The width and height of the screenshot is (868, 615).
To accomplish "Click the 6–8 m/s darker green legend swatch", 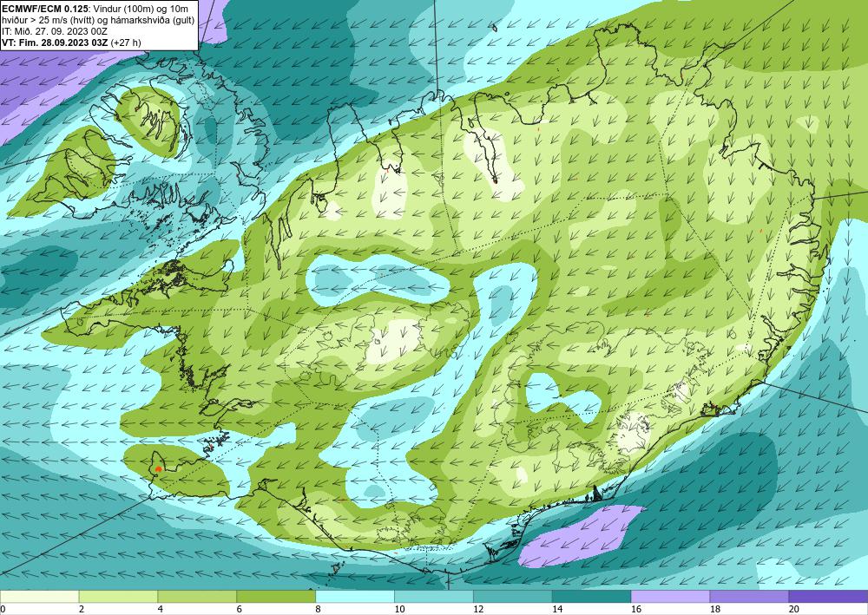I will (276, 596).
